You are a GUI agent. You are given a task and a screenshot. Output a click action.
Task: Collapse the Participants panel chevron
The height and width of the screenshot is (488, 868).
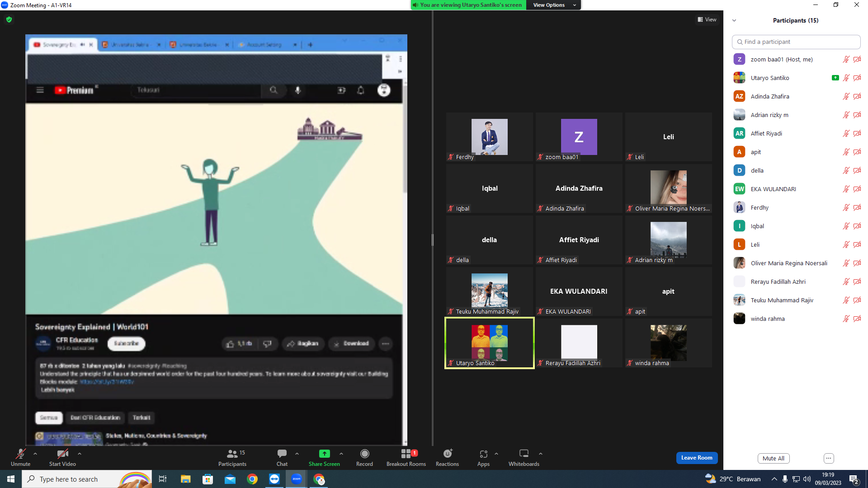coord(734,20)
